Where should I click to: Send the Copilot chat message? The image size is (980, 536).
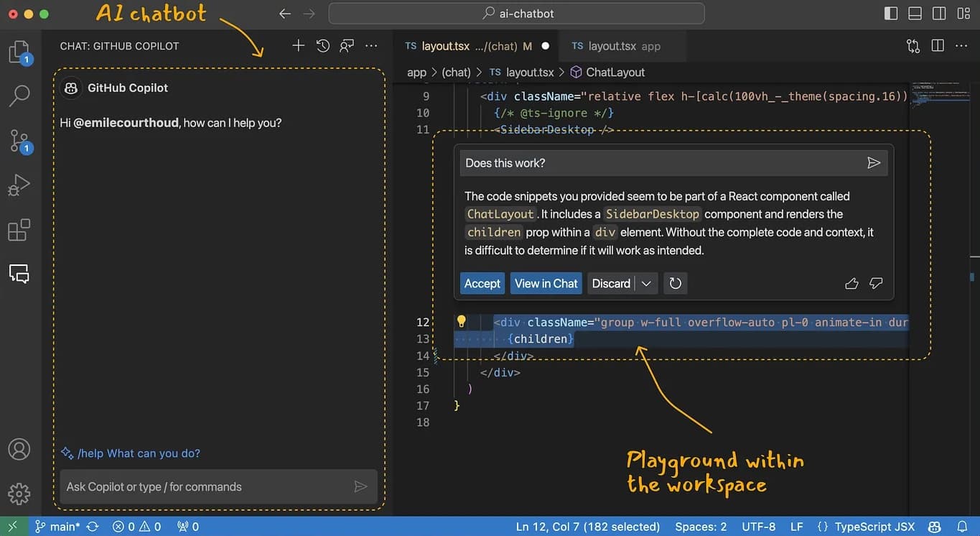(361, 486)
